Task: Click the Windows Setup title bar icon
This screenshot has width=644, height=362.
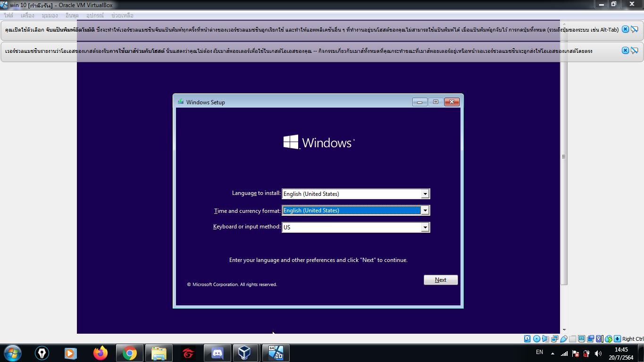Action: click(x=181, y=101)
